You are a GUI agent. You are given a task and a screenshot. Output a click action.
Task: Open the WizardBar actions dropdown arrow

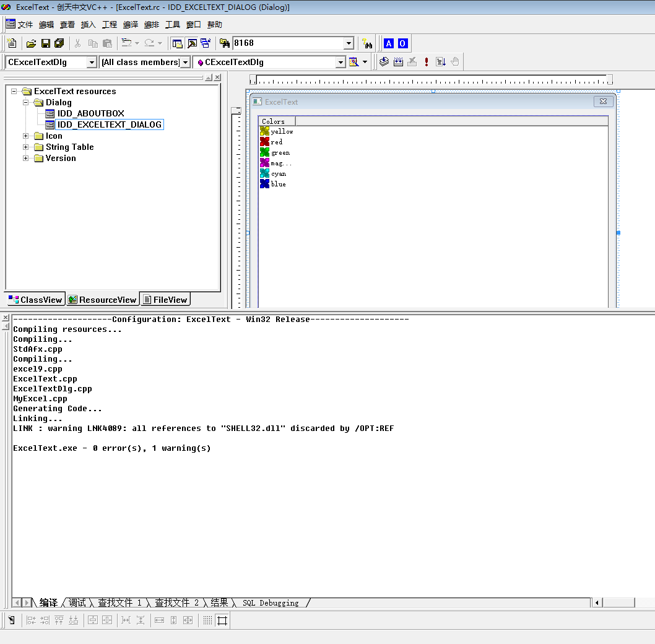click(x=365, y=62)
